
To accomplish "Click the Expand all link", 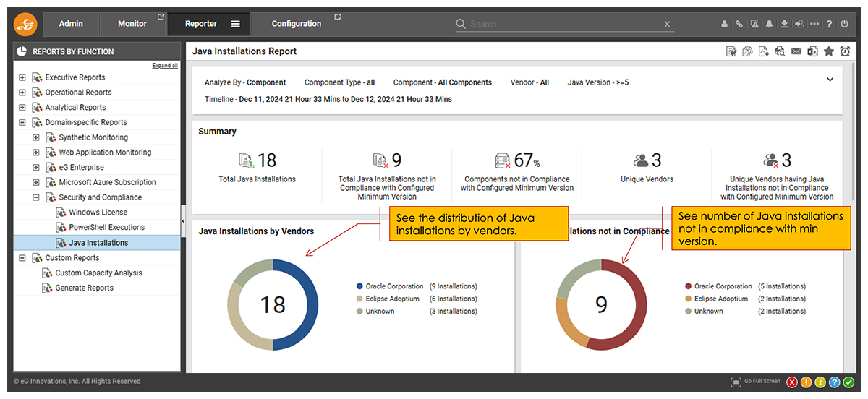I will pos(165,66).
